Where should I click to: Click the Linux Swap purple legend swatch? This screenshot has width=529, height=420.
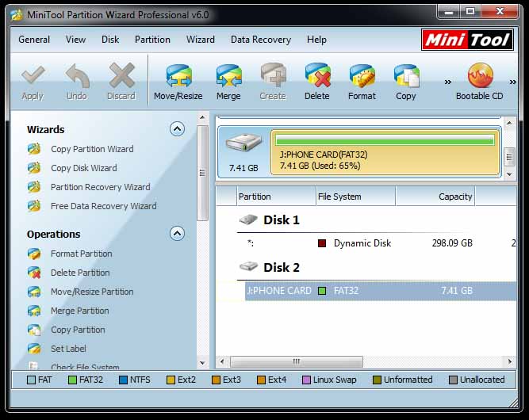coord(306,380)
